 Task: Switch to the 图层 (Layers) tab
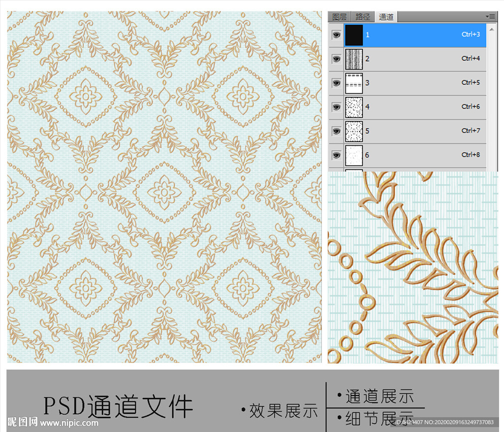[340, 17]
